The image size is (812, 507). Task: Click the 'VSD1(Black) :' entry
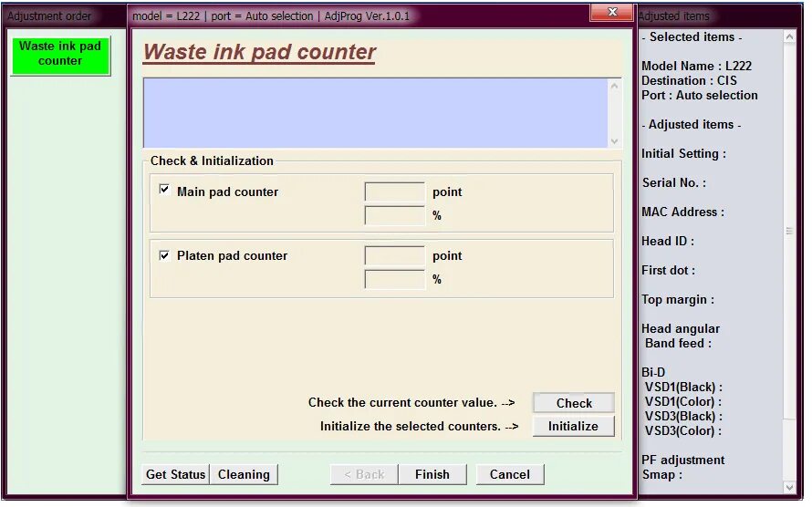[x=683, y=387]
